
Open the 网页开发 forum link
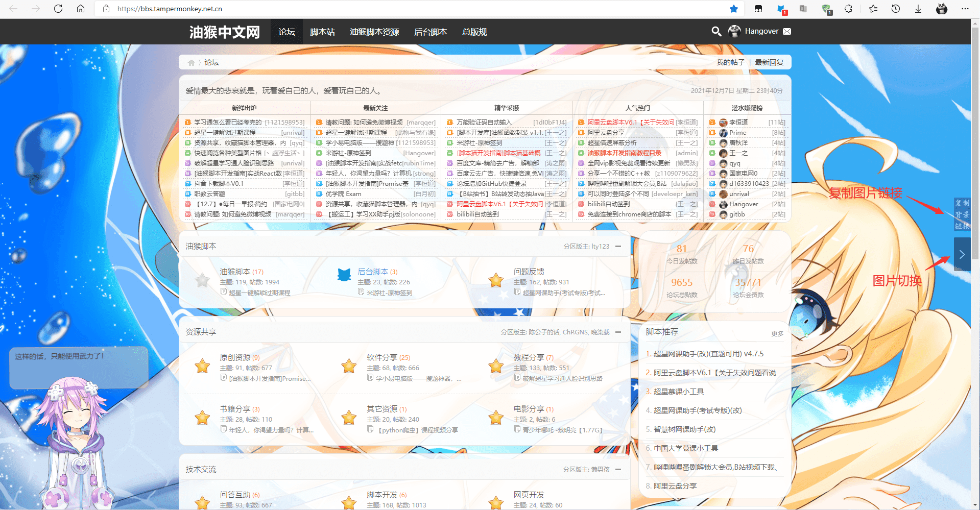[x=529, y=495]
